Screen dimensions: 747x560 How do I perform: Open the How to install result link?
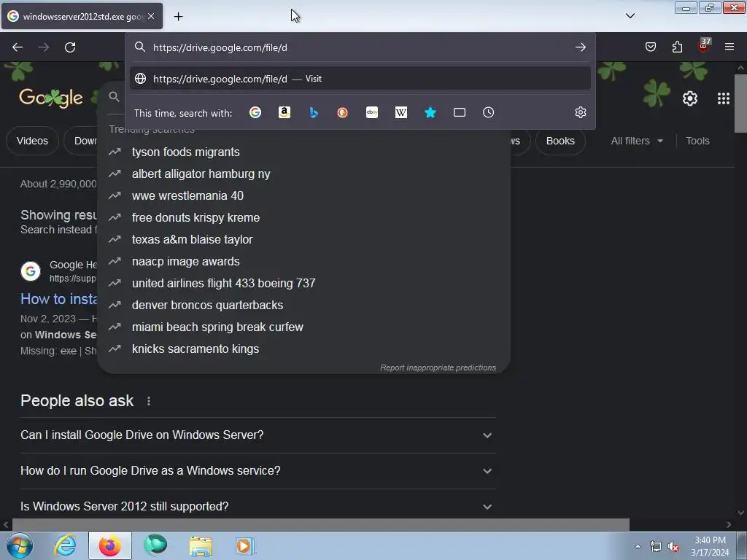pyautogui.click(x=58, y=299)
